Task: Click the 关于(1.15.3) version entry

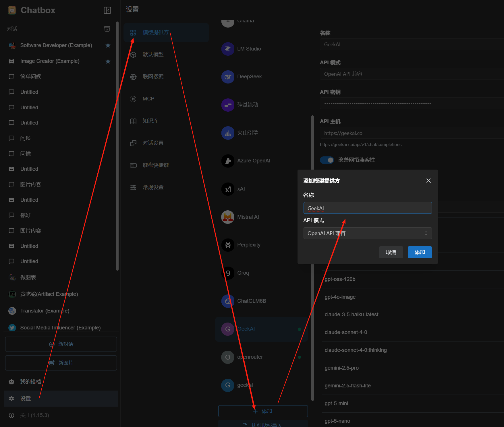Action: pos(61,415)
